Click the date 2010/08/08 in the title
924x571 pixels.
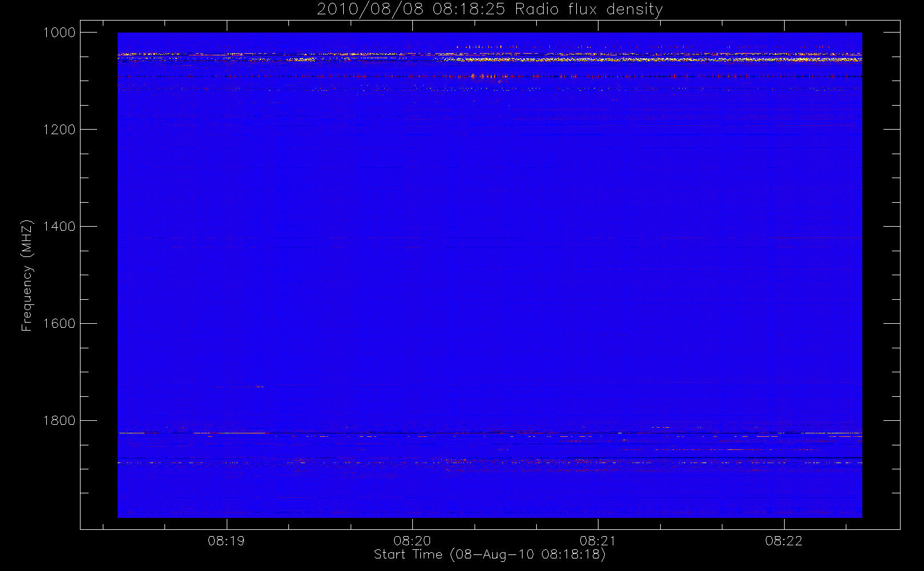370,9
